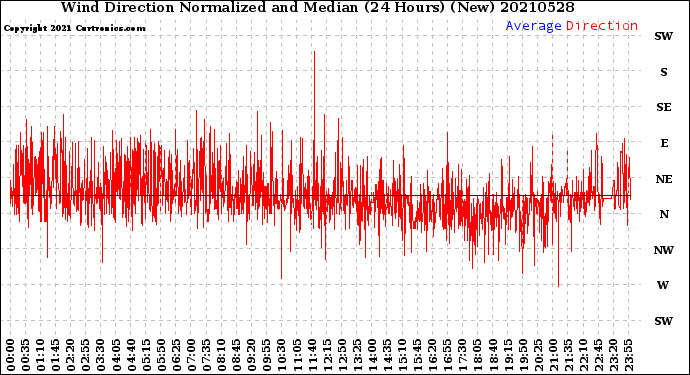Click the 07:00 time axis label
This screenshot has height=375, width=690.
click(x=191, y=355)
